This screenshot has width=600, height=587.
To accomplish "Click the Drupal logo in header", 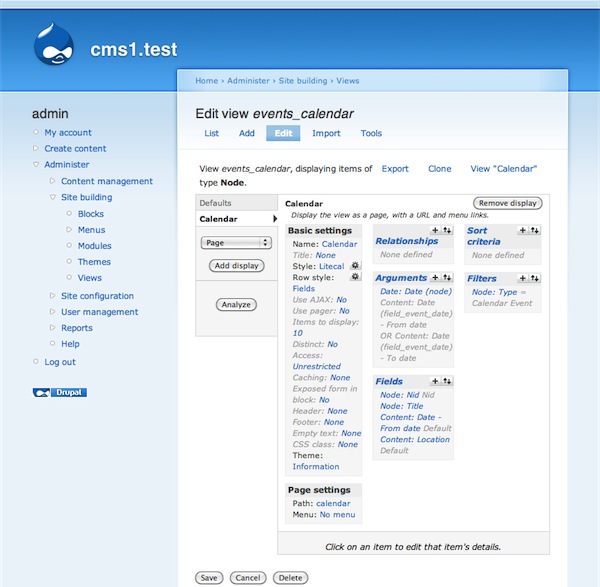I will click(54, 47).
